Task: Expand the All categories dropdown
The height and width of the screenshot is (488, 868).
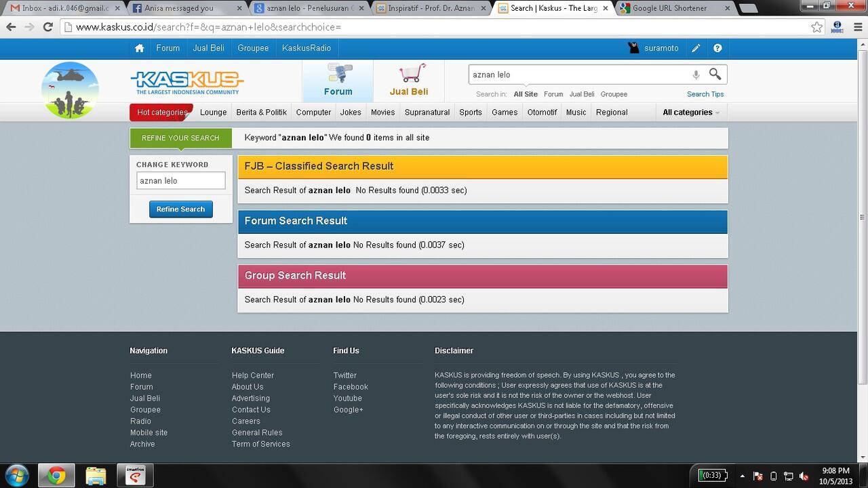Action: click(691, 113)
